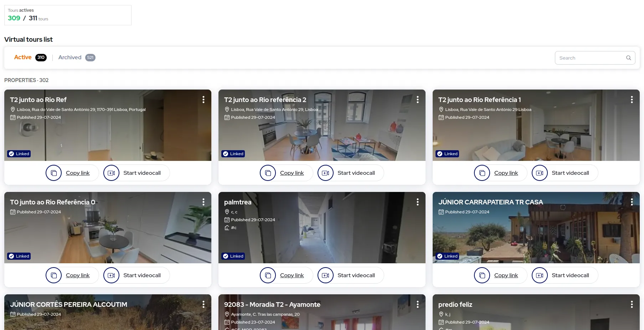Click the calendar icon on predio feliz card
This screenshot has height=330, width=644.
point(441,322)
